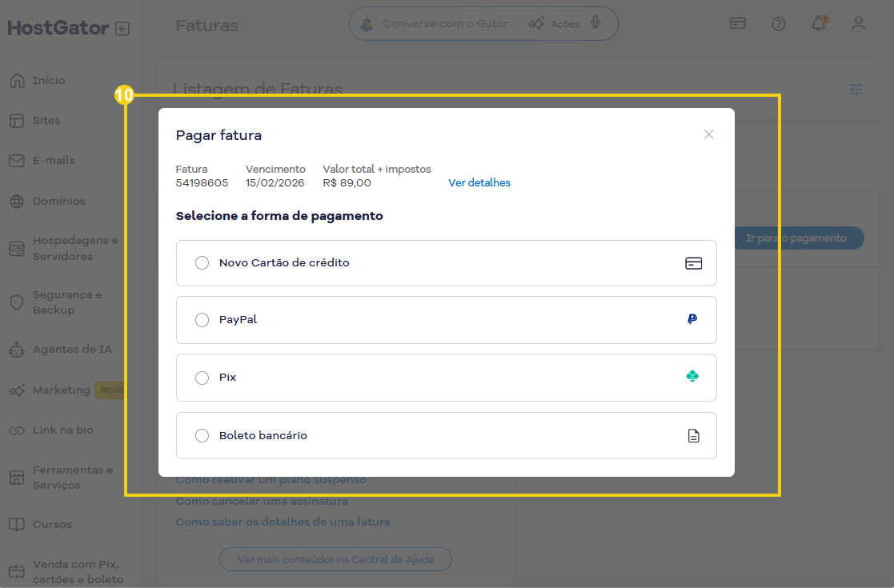Select the Novo Cartão de crédito payment option
Screen dimensions: 894x588
coord(202,262)
